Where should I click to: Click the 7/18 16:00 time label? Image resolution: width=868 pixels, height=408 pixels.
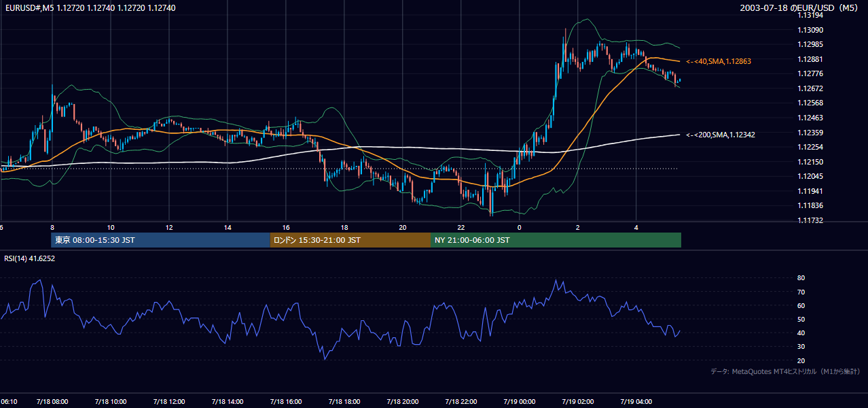(286, 402)
